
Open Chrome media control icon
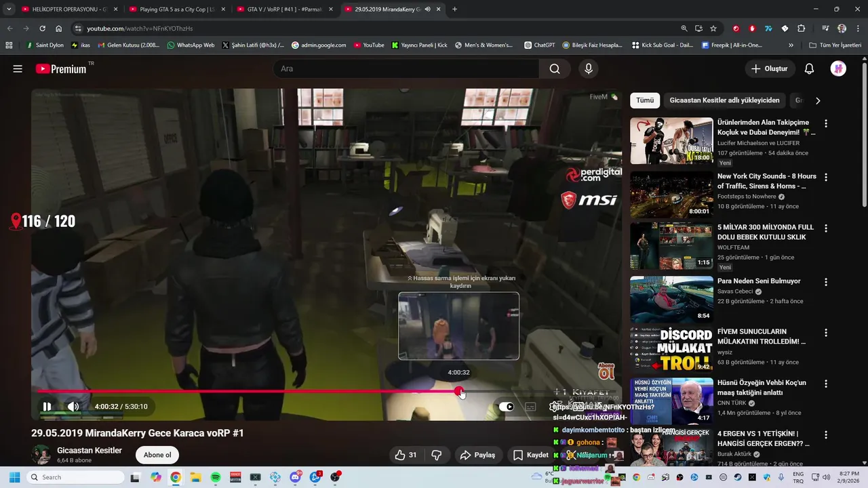click(825, 28)
